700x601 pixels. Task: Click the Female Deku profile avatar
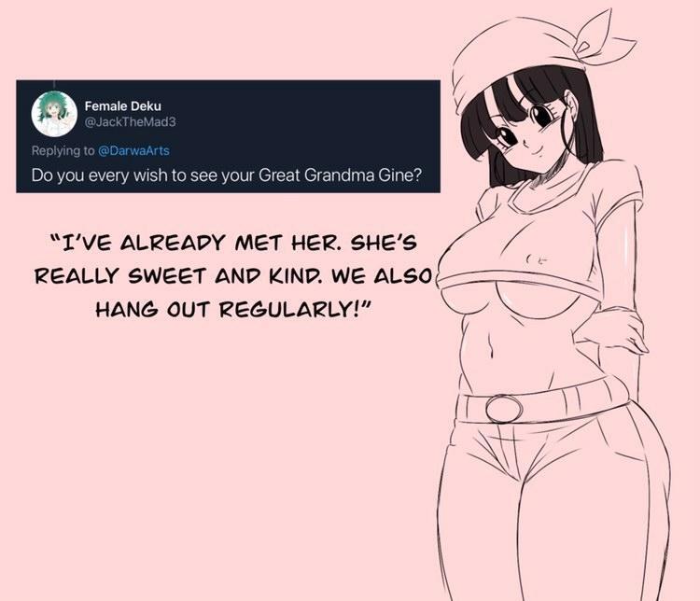click(54, 114)
